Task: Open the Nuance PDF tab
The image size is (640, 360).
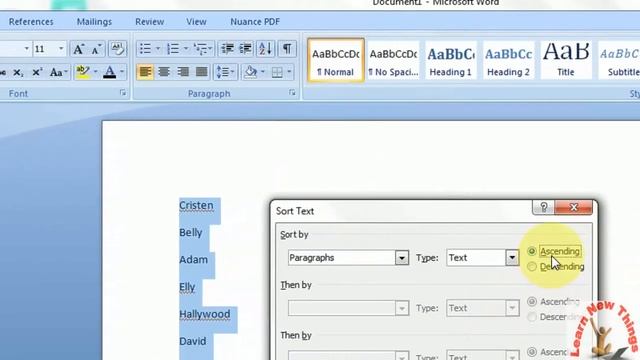Action: pyautogui.click(x=255, y=22)
